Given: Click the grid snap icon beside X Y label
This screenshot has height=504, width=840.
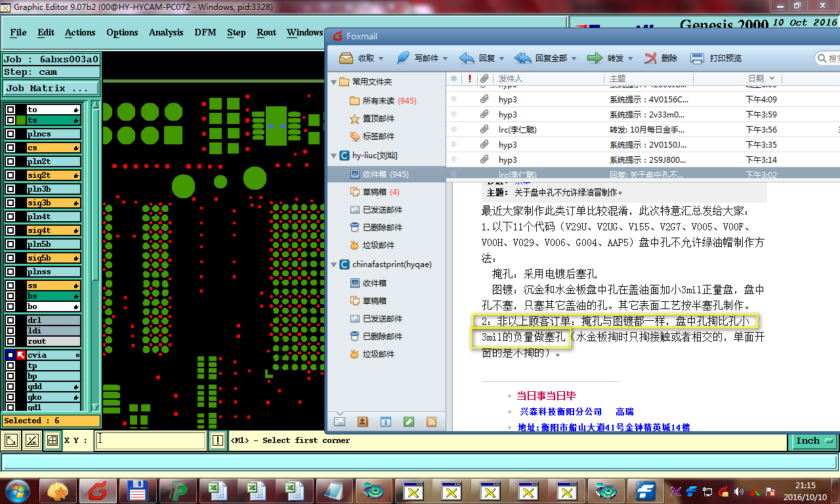Looking at the screenshot, I should pos(52,441).
